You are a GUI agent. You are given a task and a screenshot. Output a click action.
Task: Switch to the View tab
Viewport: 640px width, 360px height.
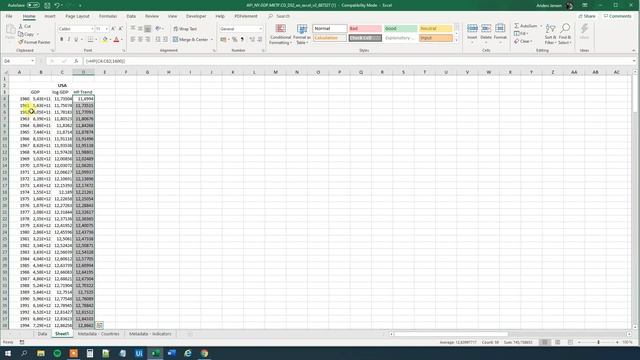(173, 16)
